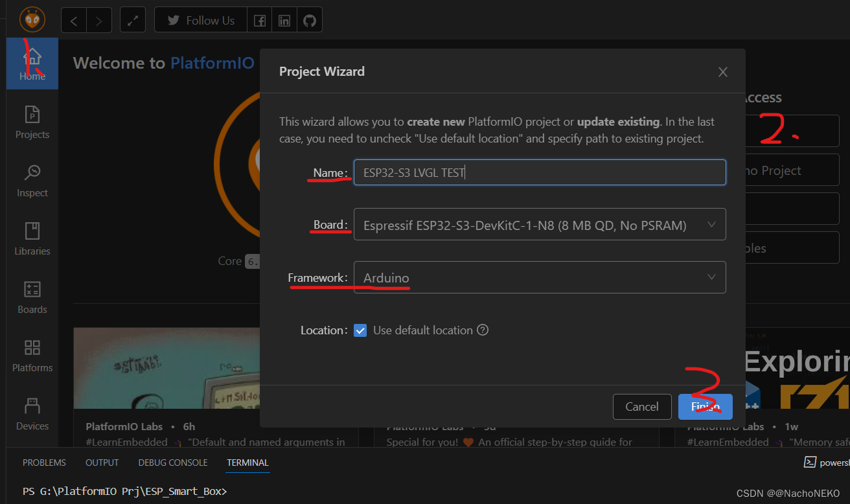
Task: Click the powershell terminal icon
Action: click(809, 462)
